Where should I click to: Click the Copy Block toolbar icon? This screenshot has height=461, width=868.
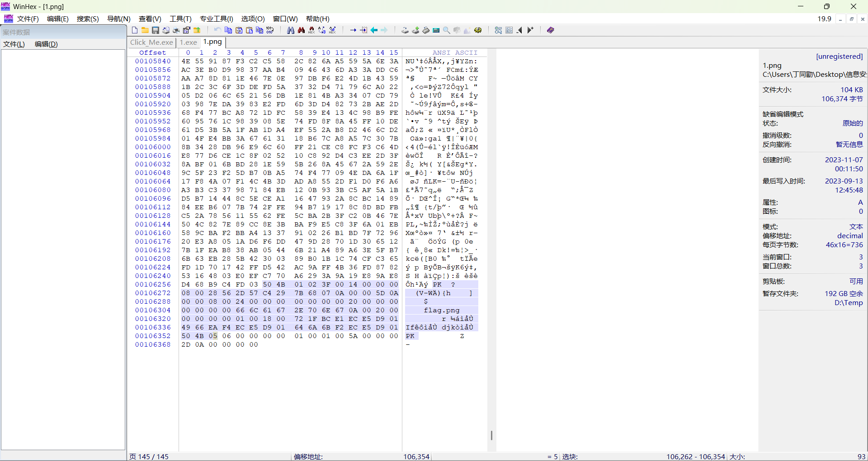(x=228, y=30)
